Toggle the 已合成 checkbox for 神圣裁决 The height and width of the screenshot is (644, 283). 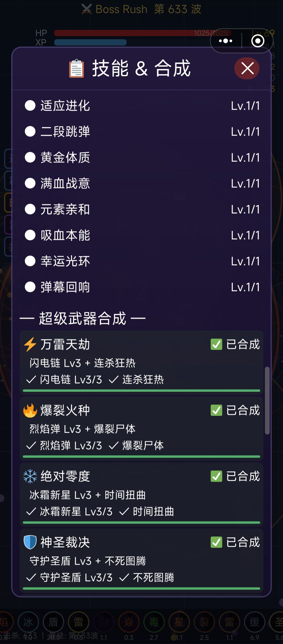(x=216, y=542)
